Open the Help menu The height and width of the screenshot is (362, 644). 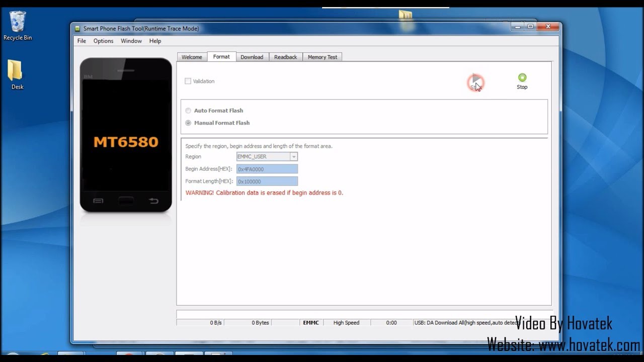pos(155,41)
